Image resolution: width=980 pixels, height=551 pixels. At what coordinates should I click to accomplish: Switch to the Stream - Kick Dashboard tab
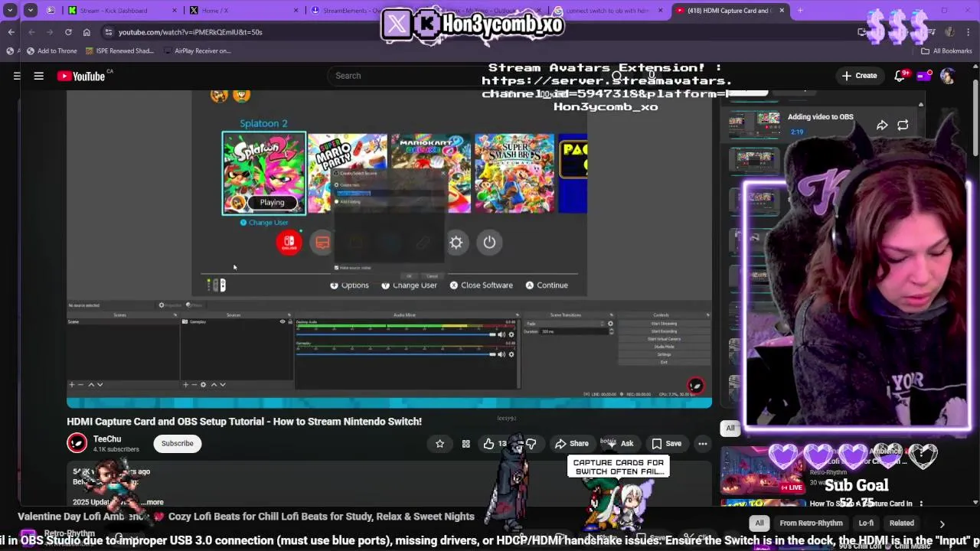(121, 11)
